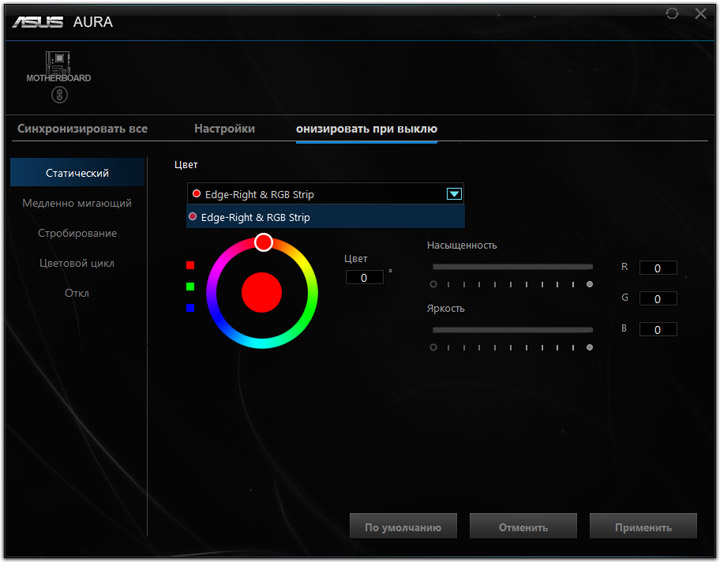Click the hollow endpoint of Насыщенность scale
The height and width of the screenshot is (562, 720).
pos(433,284)
